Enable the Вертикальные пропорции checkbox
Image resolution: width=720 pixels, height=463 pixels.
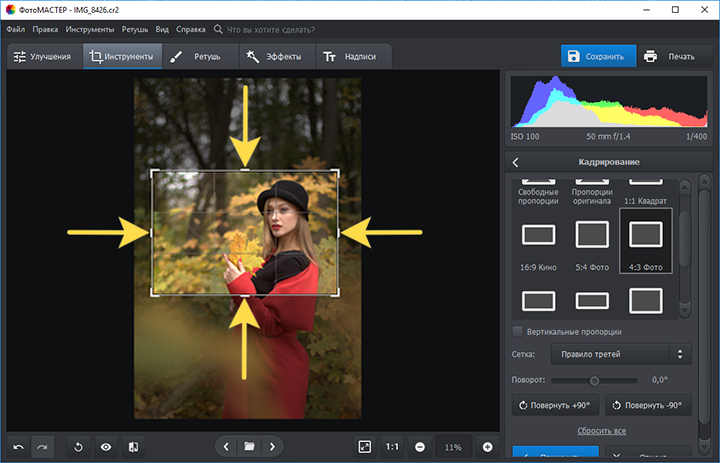518,331
